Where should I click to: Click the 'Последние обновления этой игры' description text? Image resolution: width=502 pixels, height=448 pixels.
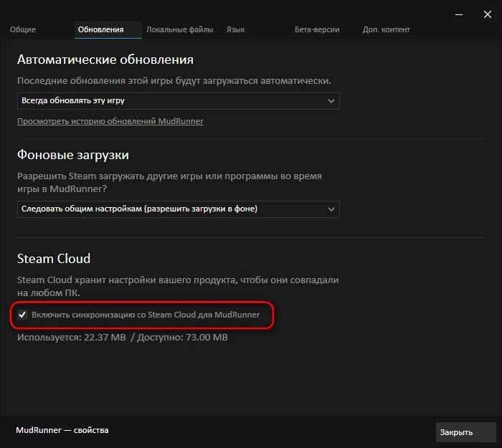pyautogui.click(x=174, y=80)
